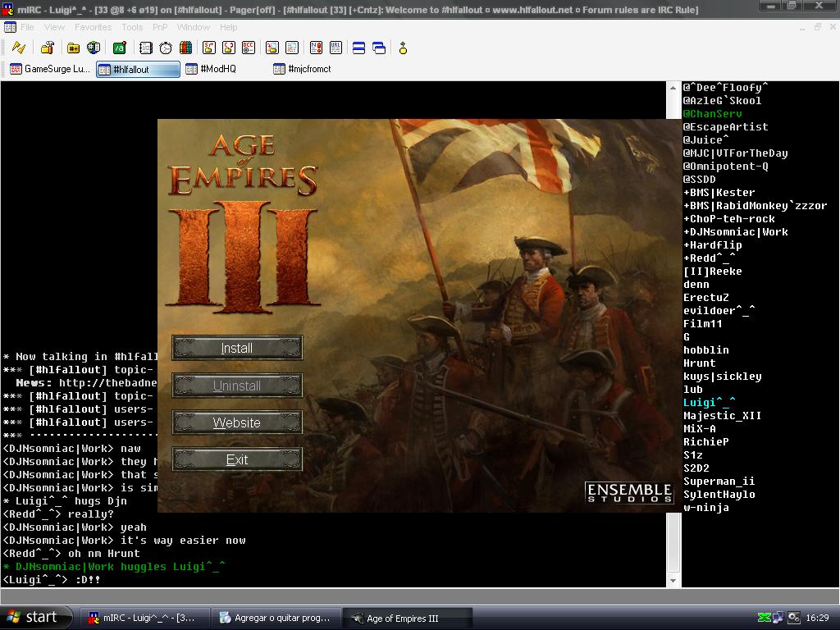The height and width of the screenshot is (630, 840).
Task: Select @EscapeArtist in the nick list
Action: pos(725,127)
